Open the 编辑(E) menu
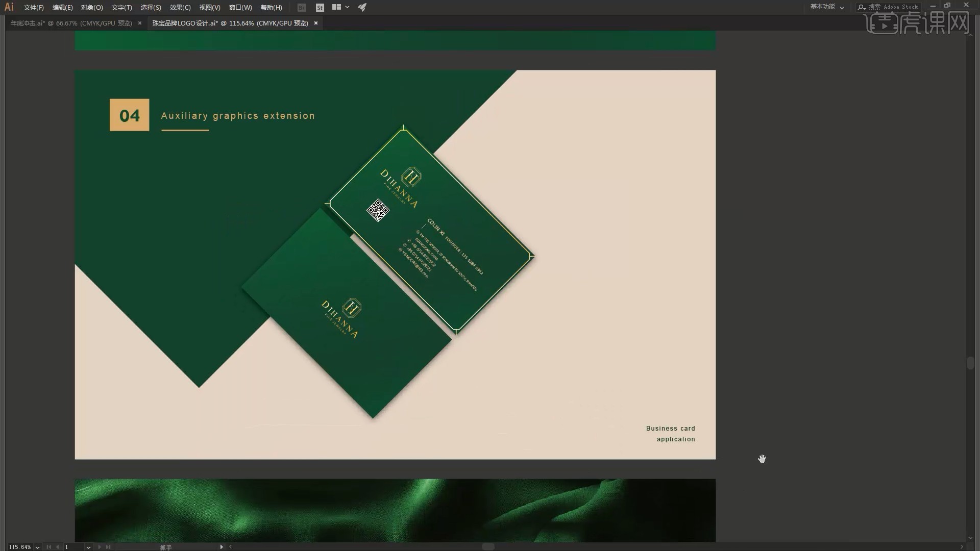 [x=62, y=8]
